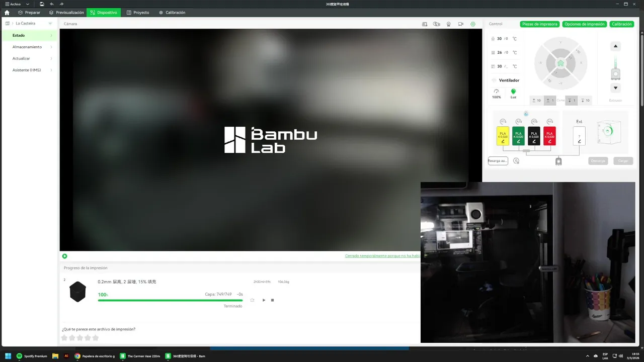644x362 pixels.
Task: Home the printer axes
Action: coord(560,63)
